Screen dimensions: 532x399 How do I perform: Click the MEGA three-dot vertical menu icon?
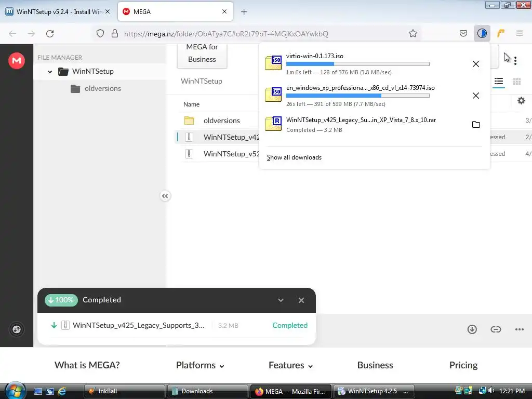tap(515, 61)
